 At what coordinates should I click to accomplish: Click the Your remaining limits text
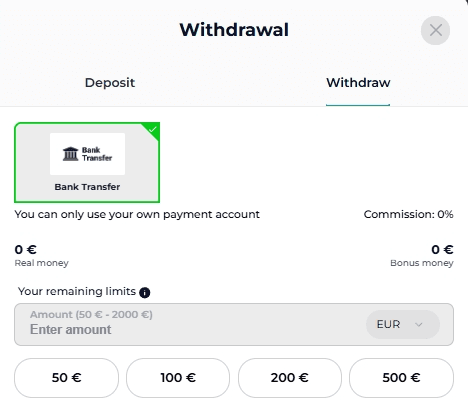tap(77, 291)
